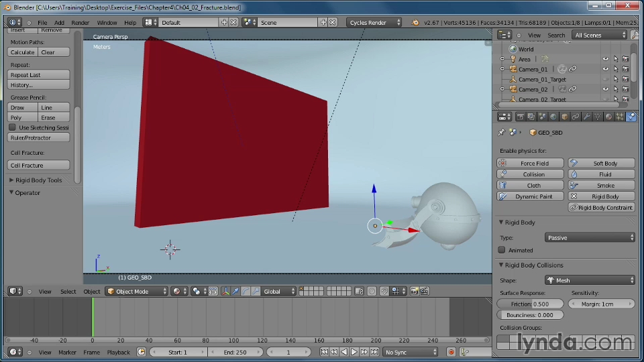Toggle the 3D manipulator widget icon
Screen dimensions: 644x362
click(x=225, y=292)
